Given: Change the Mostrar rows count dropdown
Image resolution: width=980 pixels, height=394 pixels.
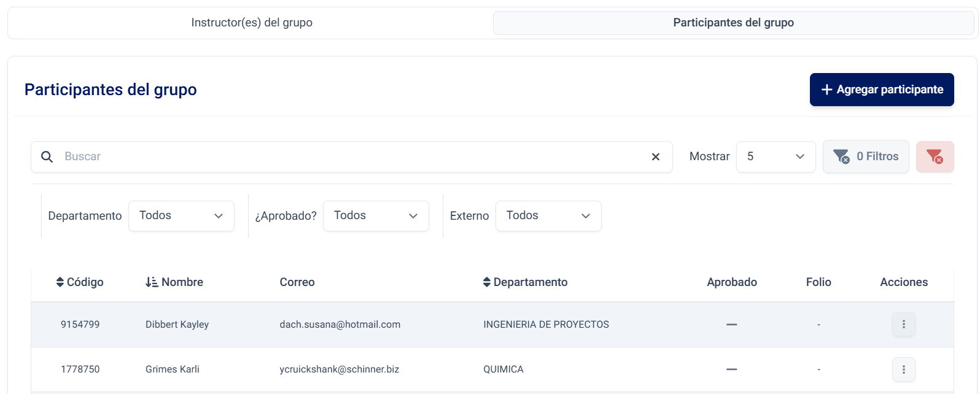Looking at the screenshot, I should click(776, 157).
